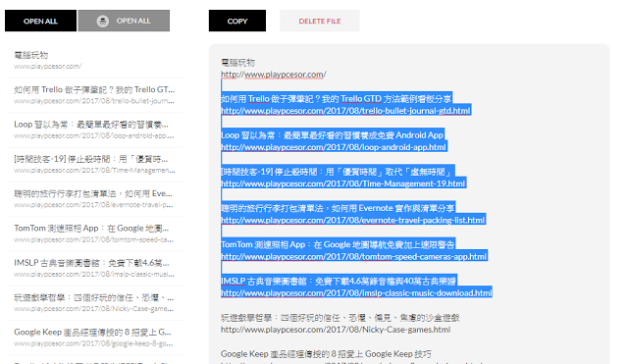Open the 玩遊戲學哲學 list entry
The image size is (628, 364).
point(94,303)
